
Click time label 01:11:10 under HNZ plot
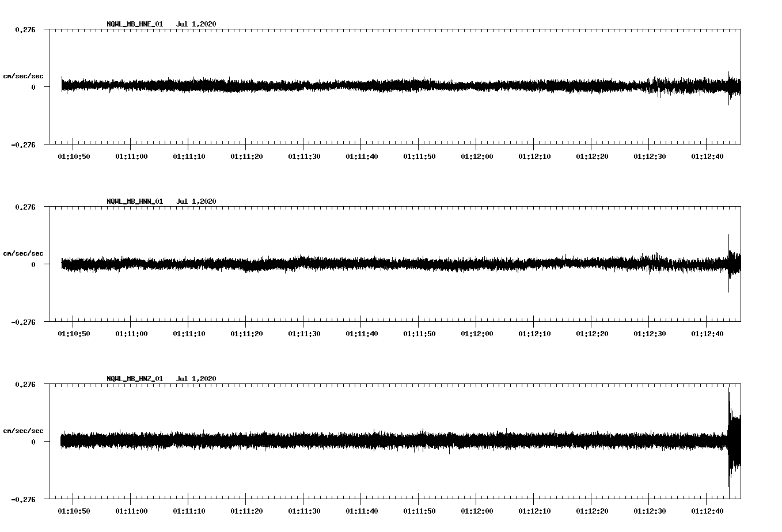pos(189,511)
